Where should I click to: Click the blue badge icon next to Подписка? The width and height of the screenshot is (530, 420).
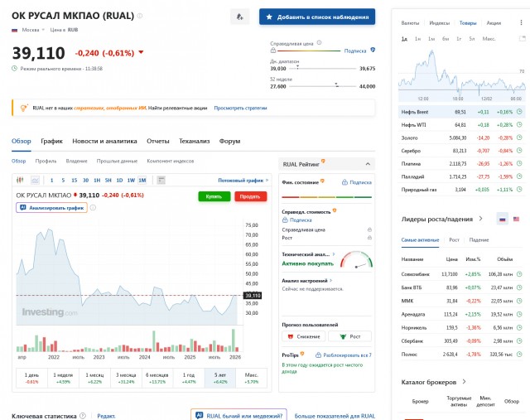pyautogui.click(x=373, y=50)
